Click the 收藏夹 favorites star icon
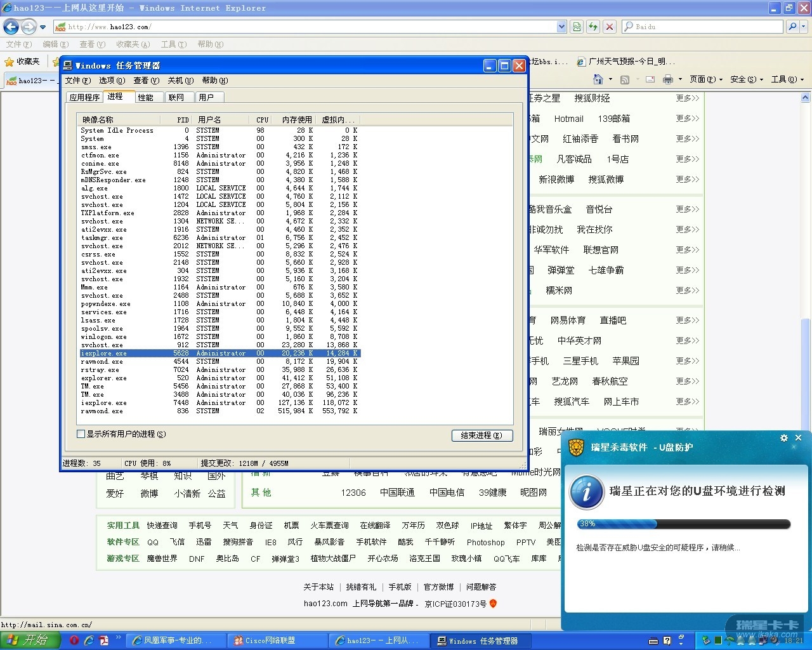 point(10,62)
